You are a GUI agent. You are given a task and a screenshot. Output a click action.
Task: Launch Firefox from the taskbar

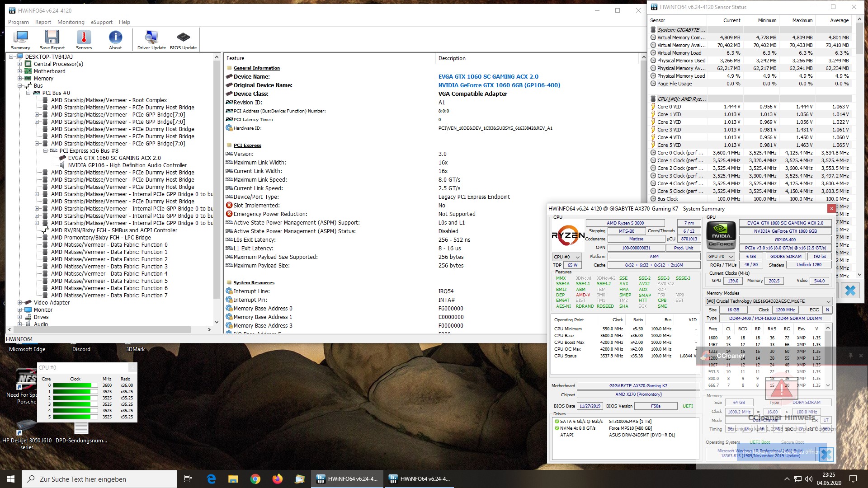point(277,479)
